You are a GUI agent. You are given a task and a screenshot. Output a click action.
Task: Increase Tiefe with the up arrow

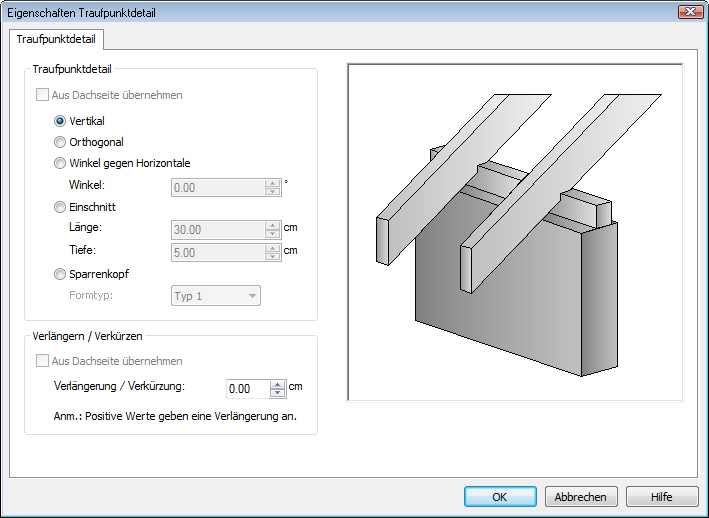(x=273, y=248)
